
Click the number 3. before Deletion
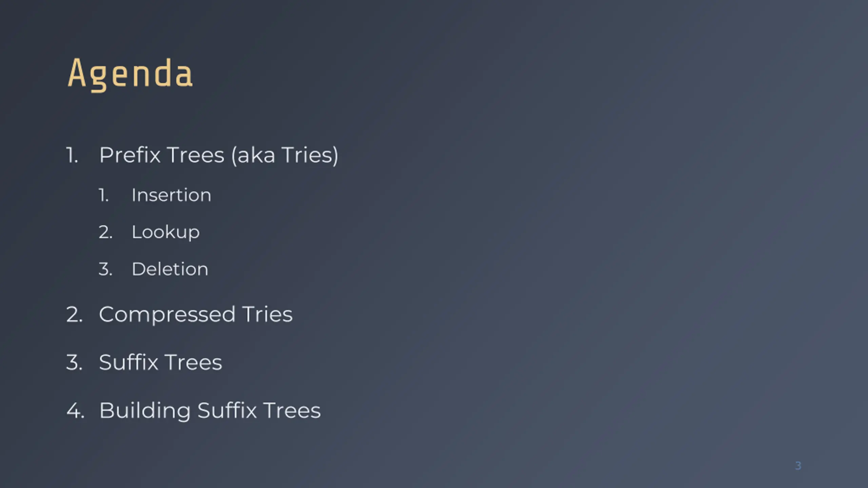click(105, 269)
